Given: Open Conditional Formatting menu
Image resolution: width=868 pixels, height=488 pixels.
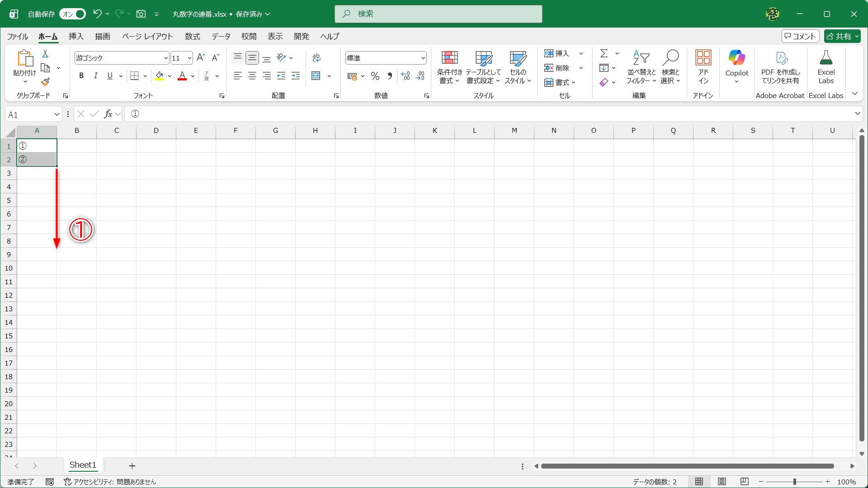Looking at the screenshot, I should tap(449, 68).
